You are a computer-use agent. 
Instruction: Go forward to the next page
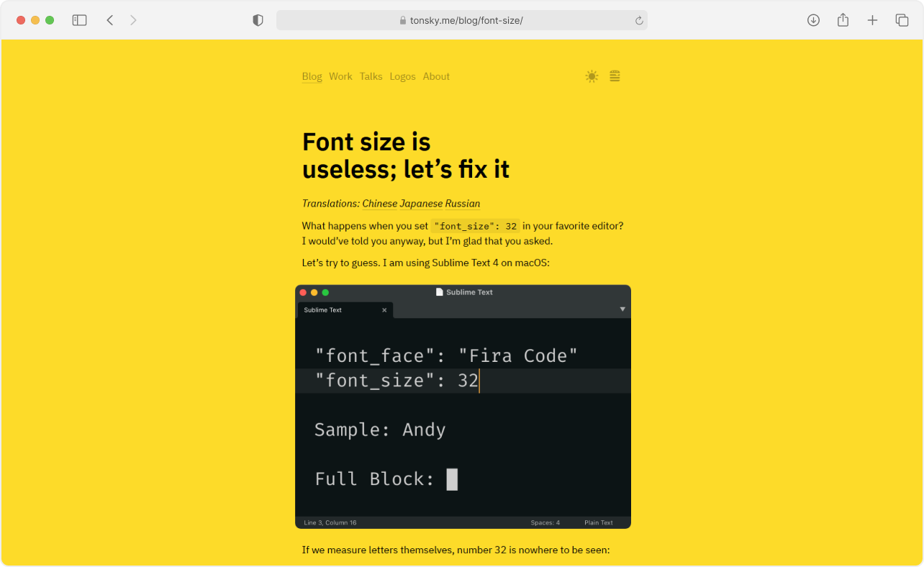pos(133,20)
